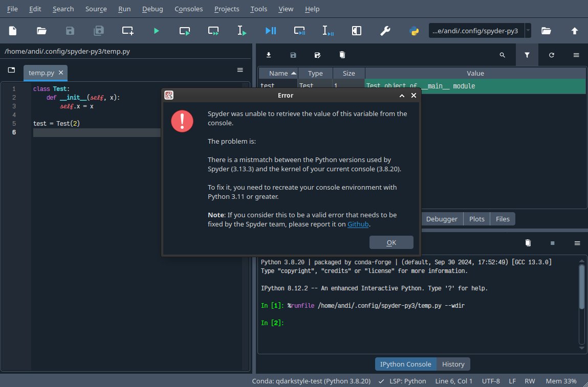Roll up the Error dialog caret button
This screenshot has height=387, width=588.
pyautogui.click(x=402, y=96)
